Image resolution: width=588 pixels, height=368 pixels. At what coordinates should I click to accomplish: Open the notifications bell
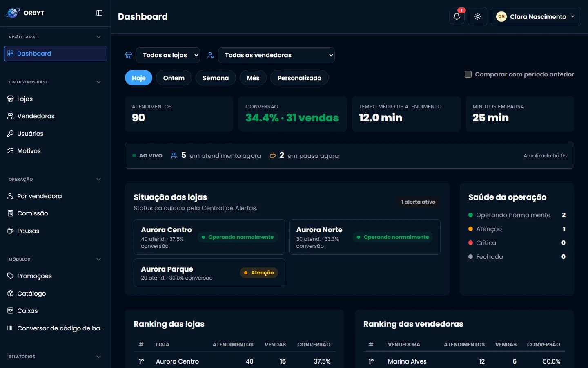457,16
